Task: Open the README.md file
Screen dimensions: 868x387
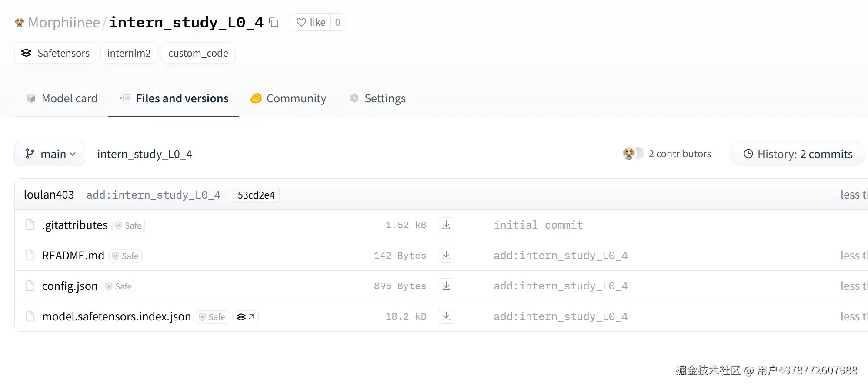Action: click(x=73, y=256)
